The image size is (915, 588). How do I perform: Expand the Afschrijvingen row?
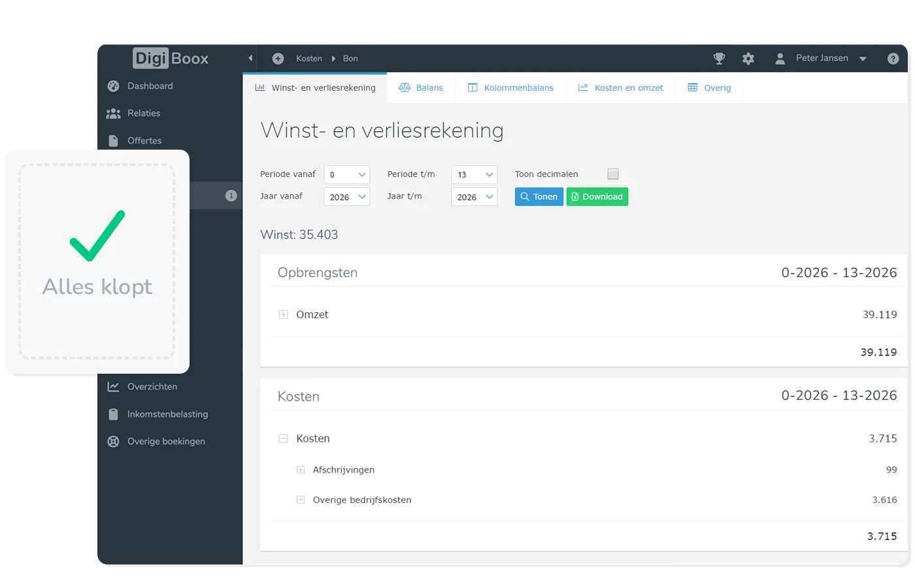301,470
